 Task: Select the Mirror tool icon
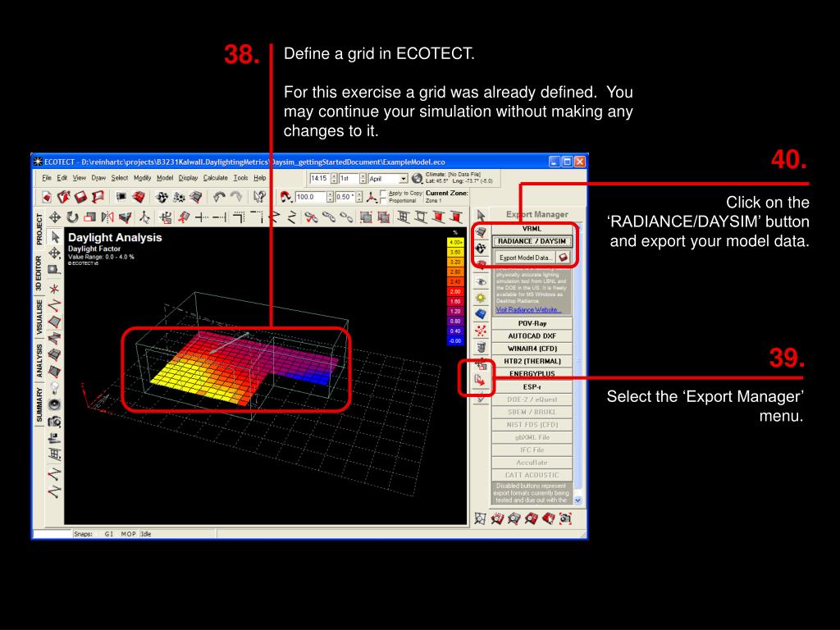click(x=107, y=217)
